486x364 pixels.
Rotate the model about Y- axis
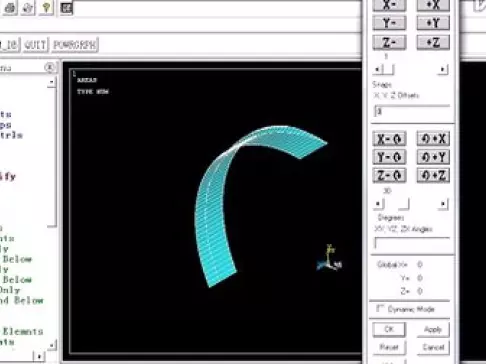[x=389, y=157]
